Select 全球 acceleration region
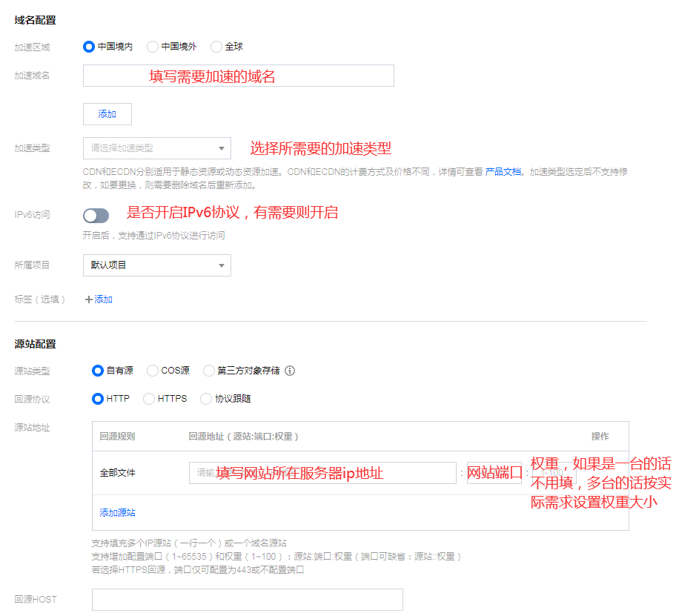The width and height of the screenshot is (676, 616). click(x=216, y=47)
